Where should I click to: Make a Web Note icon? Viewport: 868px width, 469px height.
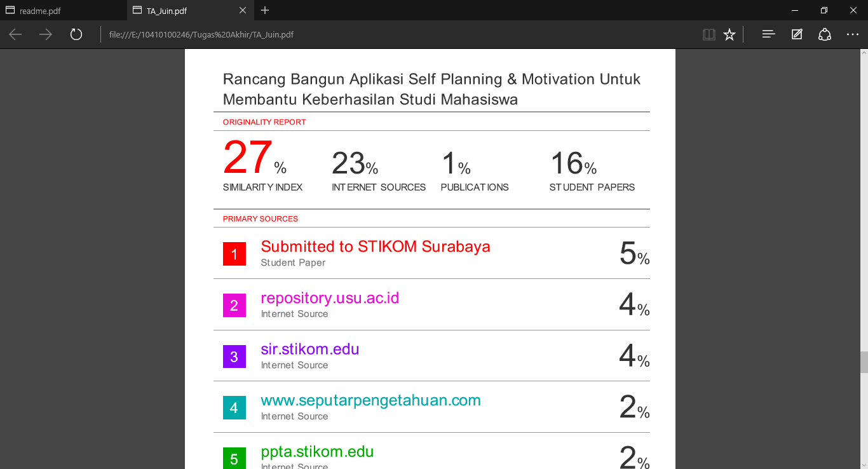pos(797,34)
